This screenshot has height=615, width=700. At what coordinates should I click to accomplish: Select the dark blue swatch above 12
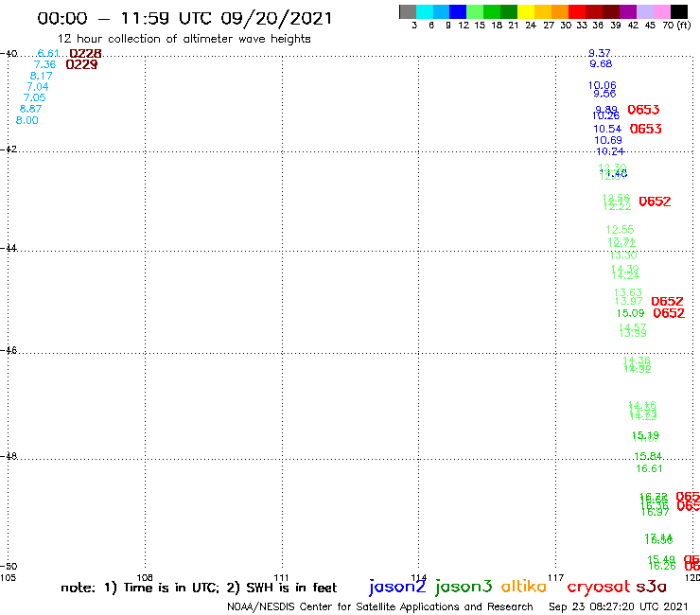pyautogui.click(x=458, y=11)
